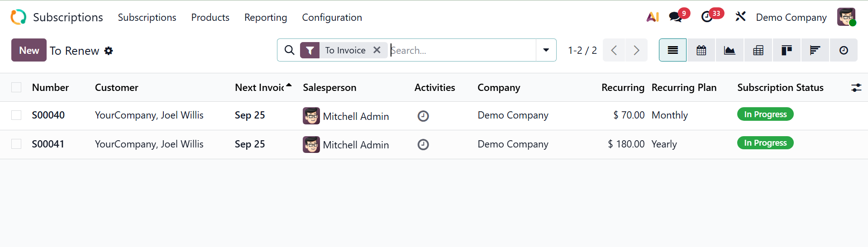Tick the checkbox for S00041

tap(16, 144)
